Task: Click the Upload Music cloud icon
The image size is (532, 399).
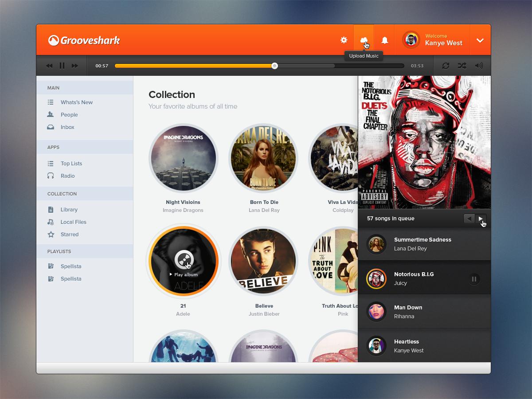Action: (364, 40)
